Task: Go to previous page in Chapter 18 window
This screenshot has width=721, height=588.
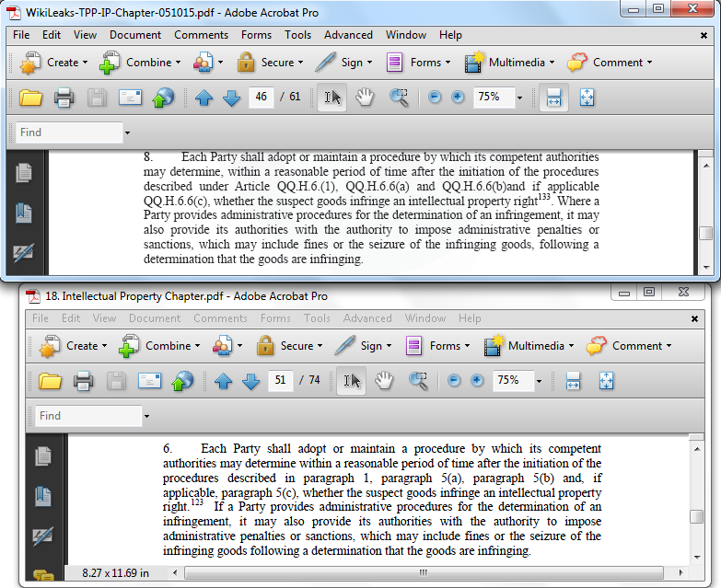Action: [x=223, y=381]
